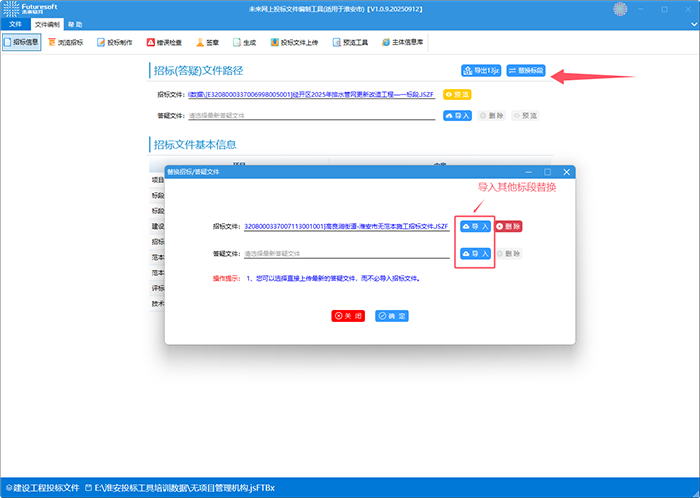
Task: Open the 投标制作 tool
Action: (x=114, y=44)
